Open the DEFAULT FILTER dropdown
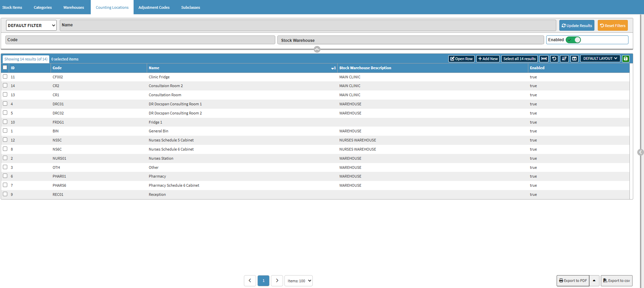This screenshot has width=644, height=288. click(31, 25)
